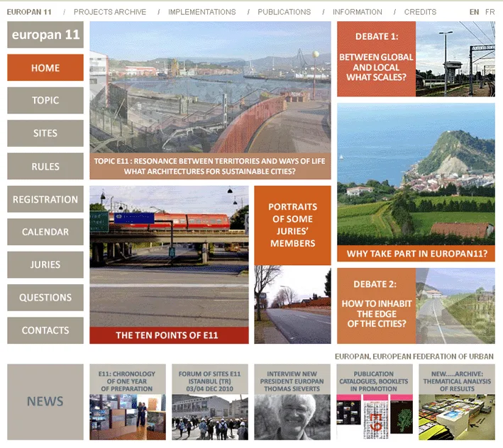Switch language to FR

pyautogui.click(x=490, y=12)
